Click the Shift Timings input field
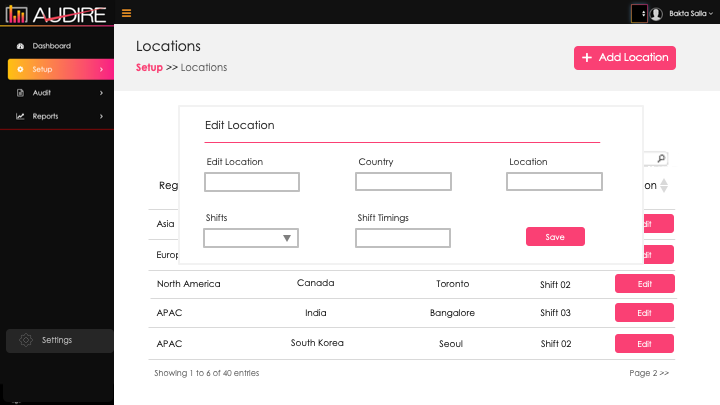720x405 pixels. 403,238
